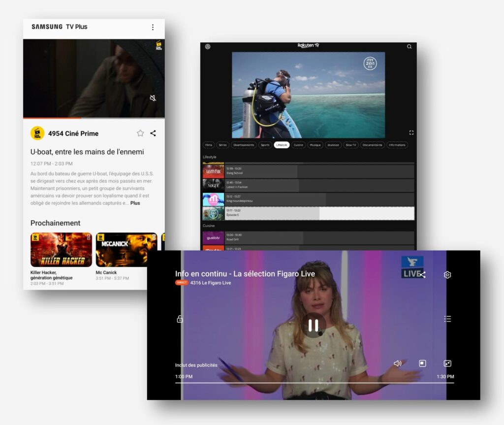The width and height of the screenshot is (504, 425).
Task: Select the Informations category tab
Action: [x=397, y=145]
